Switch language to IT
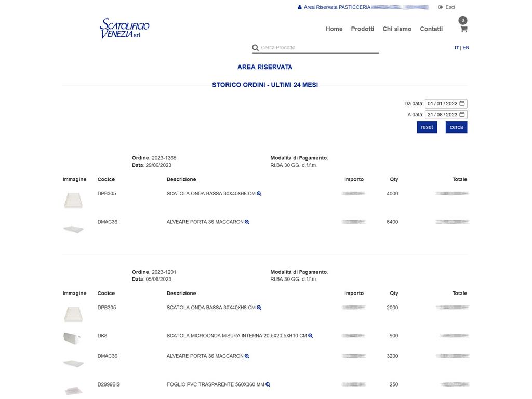Viewport: 532px width, 399px height. tap(457, 48)
